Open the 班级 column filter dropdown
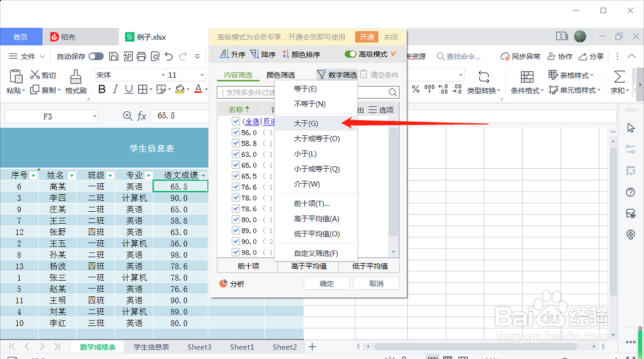Screen dimensions: 644x359 point(110,176)
